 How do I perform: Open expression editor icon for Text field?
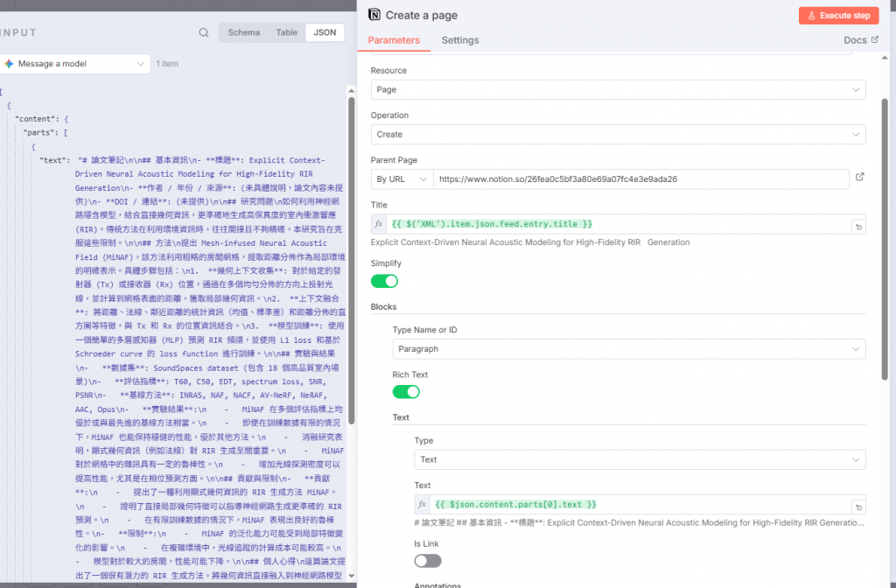858,507
